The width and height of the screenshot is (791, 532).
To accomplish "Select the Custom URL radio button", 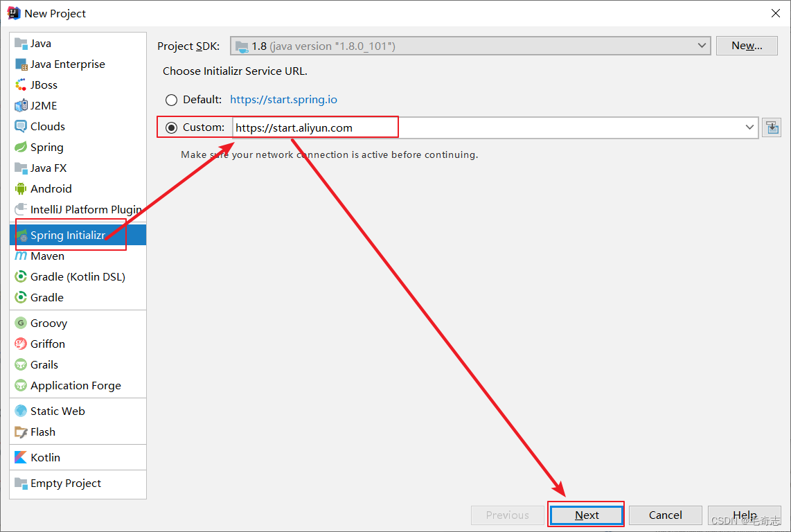I will point(172,127).
